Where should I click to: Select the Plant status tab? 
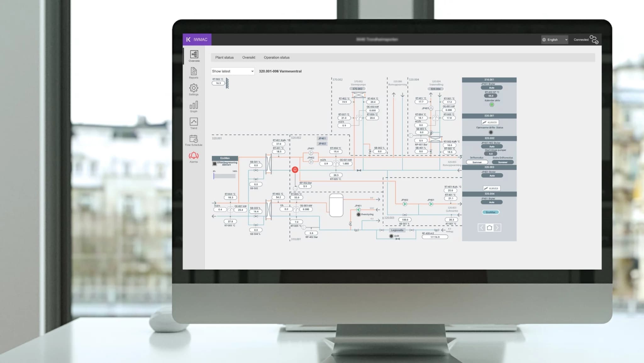224,57
